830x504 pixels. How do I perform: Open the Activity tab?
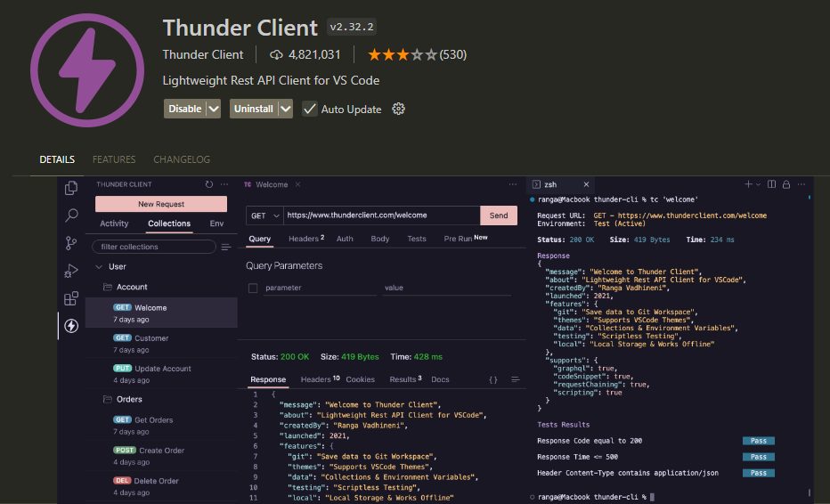(x=114, y=224)
